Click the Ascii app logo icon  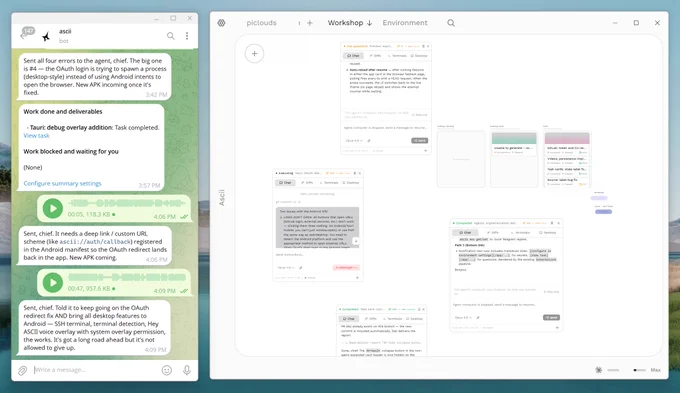[221, 23]
